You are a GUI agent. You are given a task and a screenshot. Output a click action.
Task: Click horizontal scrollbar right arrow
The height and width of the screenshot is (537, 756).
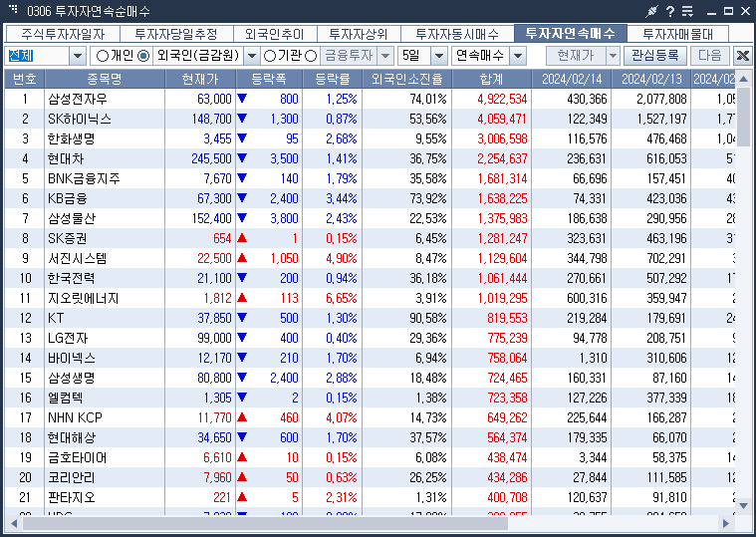tap(726, 523)
